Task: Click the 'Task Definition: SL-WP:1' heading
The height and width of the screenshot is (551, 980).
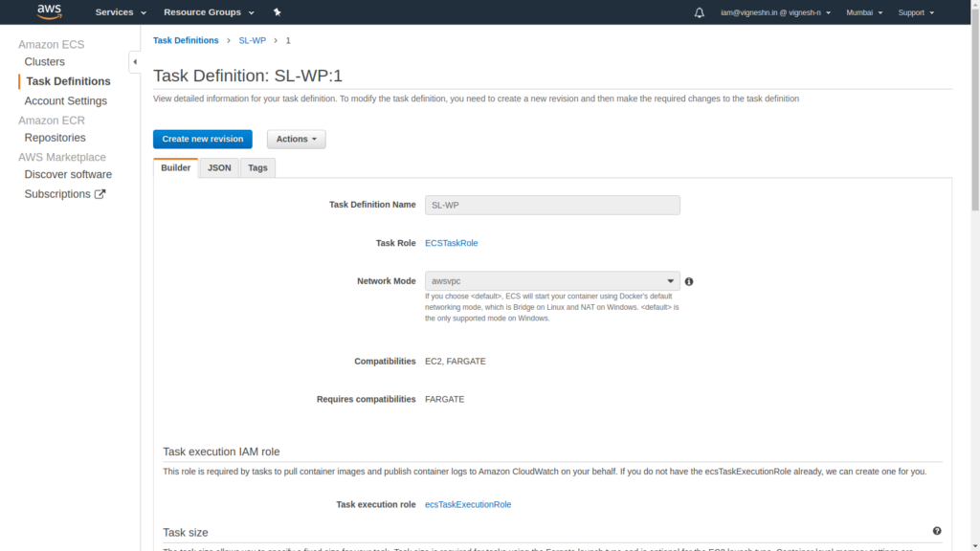Action: [x=248, y=76]
